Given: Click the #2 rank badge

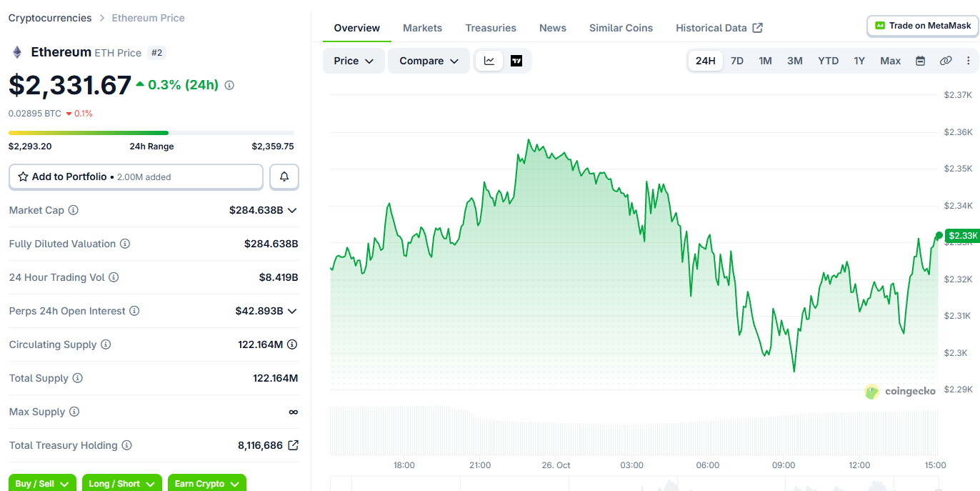Looking at the screenshot, I should pyautogui.click(x=156, y=52).
